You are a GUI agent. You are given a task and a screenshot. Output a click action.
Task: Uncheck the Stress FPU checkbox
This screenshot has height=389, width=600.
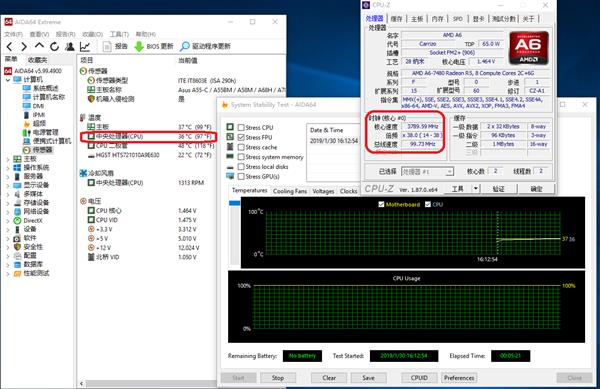241,137
